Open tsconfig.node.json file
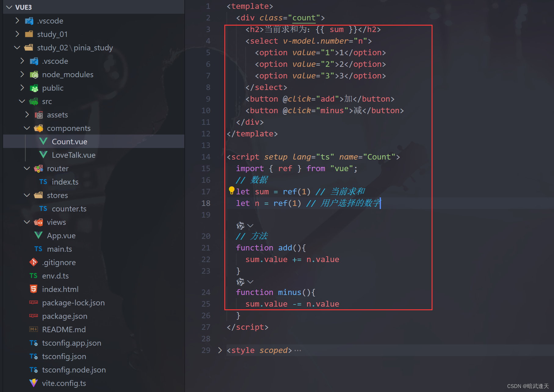This screenshot has height=392, width=554. (x=93, y=369)
